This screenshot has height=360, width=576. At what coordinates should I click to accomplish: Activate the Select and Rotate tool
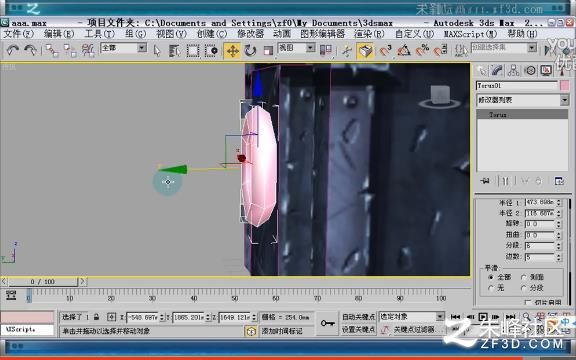(251, 51)
